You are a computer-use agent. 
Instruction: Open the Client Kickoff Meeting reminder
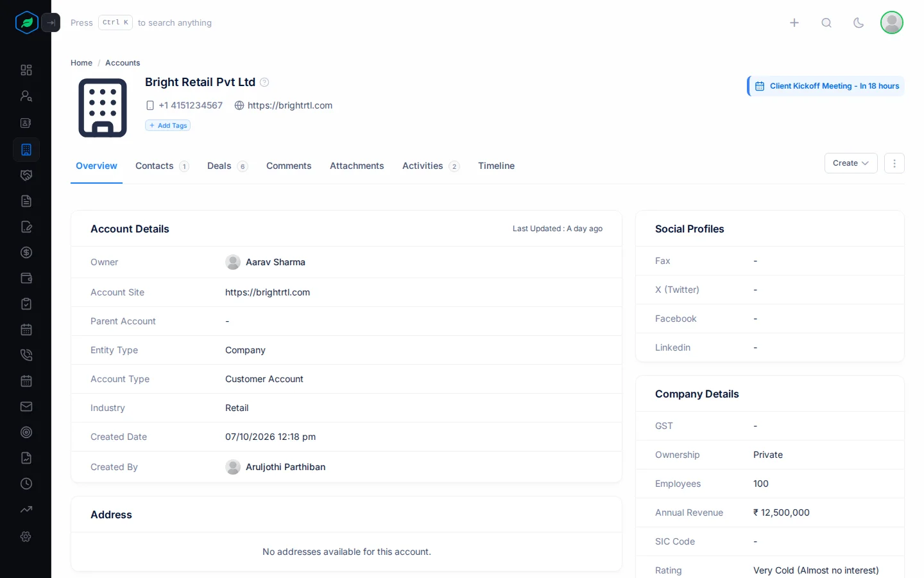tap(826, 86)
